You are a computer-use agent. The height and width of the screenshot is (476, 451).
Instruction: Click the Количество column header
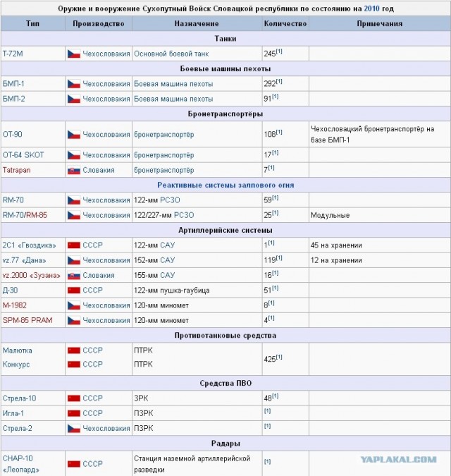click(x=285, y=24)
